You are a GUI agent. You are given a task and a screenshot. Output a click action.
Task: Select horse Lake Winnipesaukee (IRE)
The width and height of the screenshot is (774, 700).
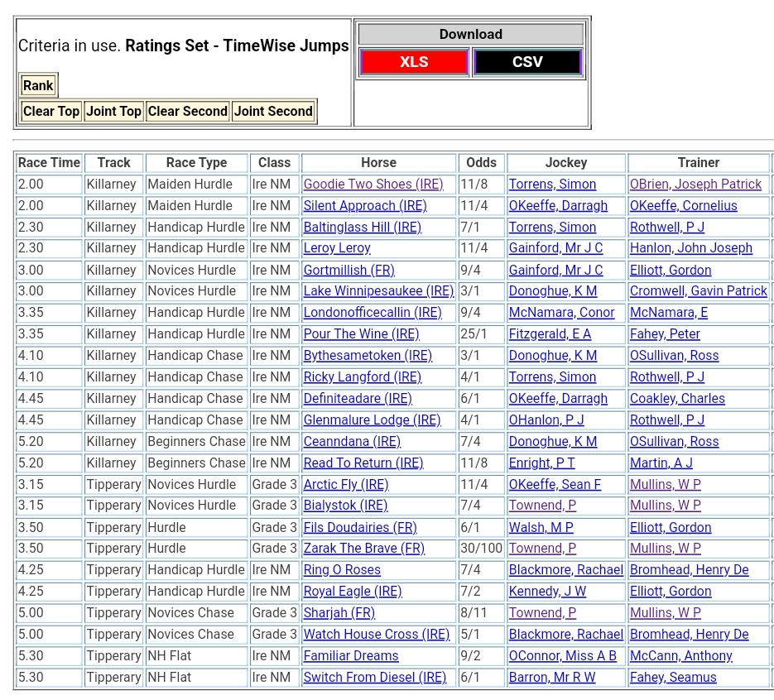pyautogui.click(x=378, y=291)
